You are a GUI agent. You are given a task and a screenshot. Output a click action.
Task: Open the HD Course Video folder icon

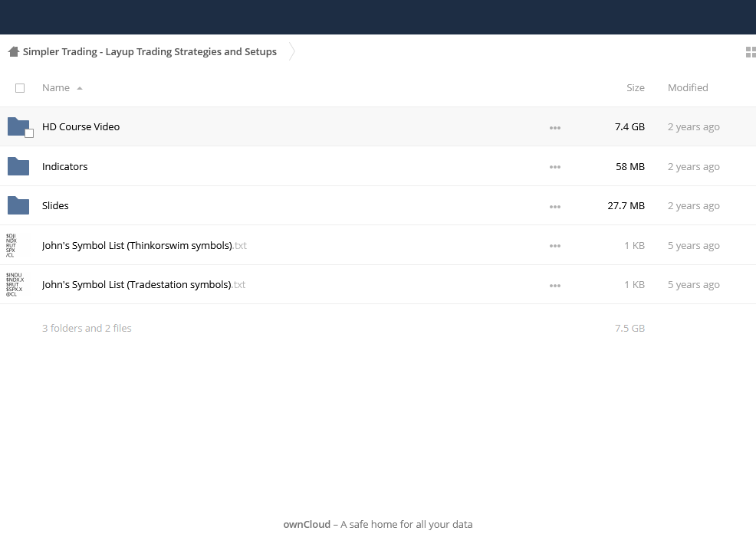tap(18, 126)
